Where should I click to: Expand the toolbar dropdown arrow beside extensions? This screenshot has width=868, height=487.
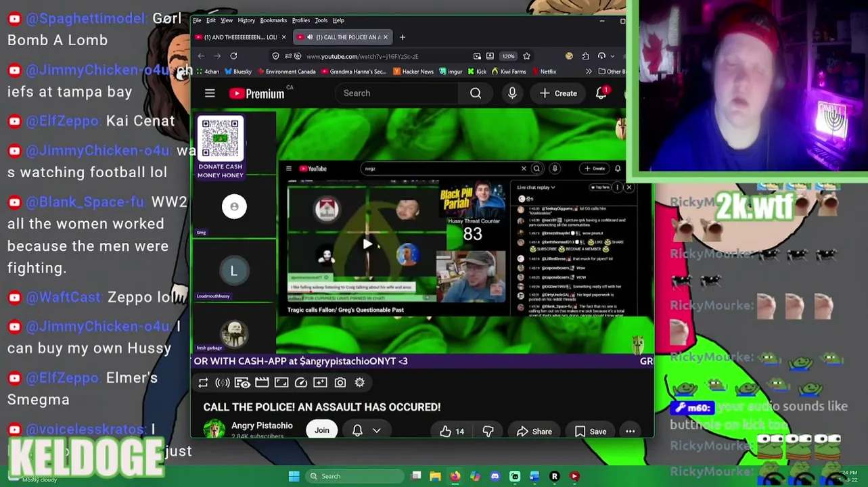click(x=612, y=56)
